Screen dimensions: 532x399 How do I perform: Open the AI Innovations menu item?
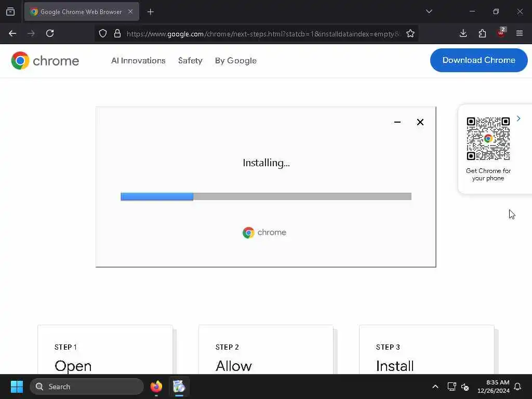(138, 61)
